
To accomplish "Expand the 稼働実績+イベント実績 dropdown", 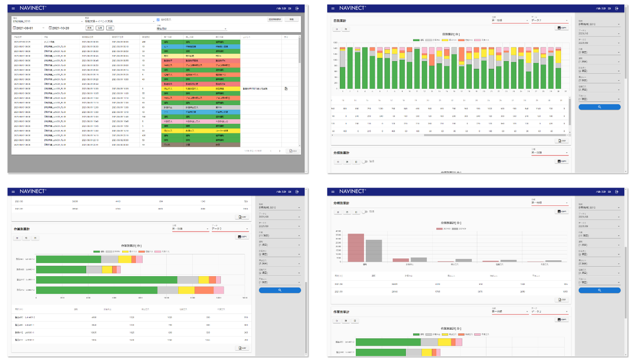I will (119, 21).
